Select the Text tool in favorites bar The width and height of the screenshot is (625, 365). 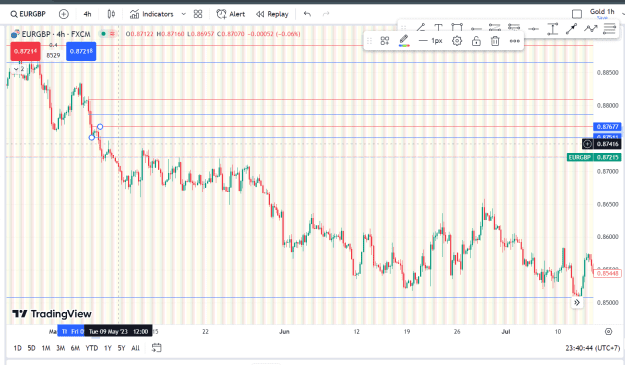[x=438, y=28]
